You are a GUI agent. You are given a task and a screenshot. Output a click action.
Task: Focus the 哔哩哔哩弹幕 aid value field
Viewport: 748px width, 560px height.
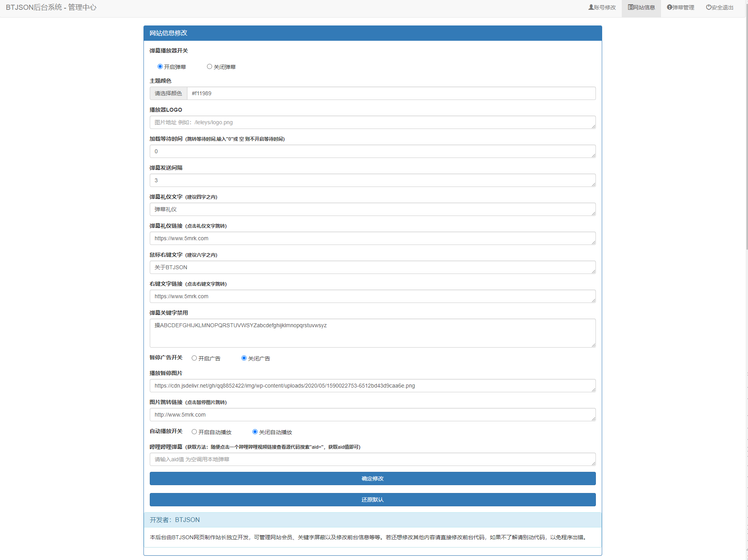tap(372, 459)
